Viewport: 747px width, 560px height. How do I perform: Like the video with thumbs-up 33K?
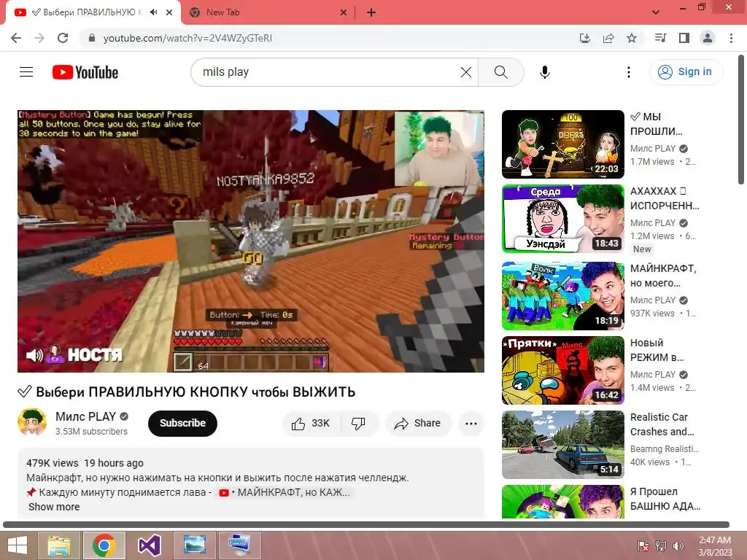click(x=311, y=424)
